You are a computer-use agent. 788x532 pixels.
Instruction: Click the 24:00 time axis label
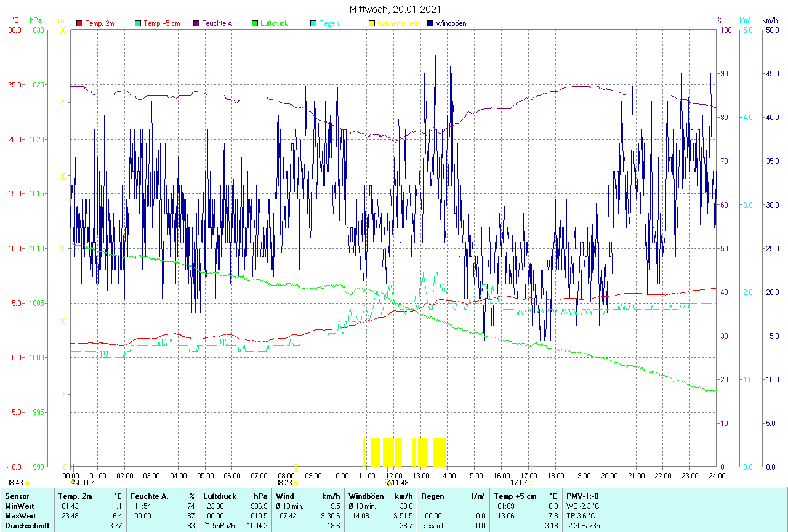(x=717, y=475)
